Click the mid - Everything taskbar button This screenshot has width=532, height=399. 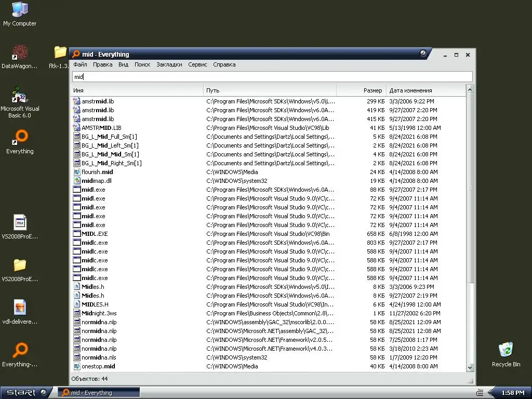point(99,393)
